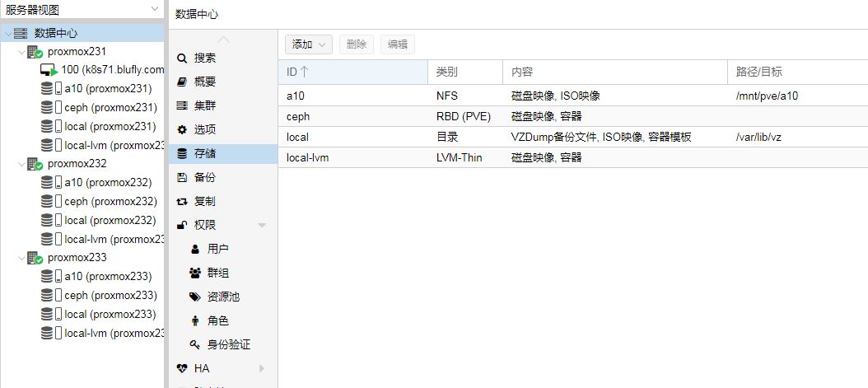This screenshot has height=388, width=868.
Task: Click the Edit (编辑) button
Action: (397, 44)
